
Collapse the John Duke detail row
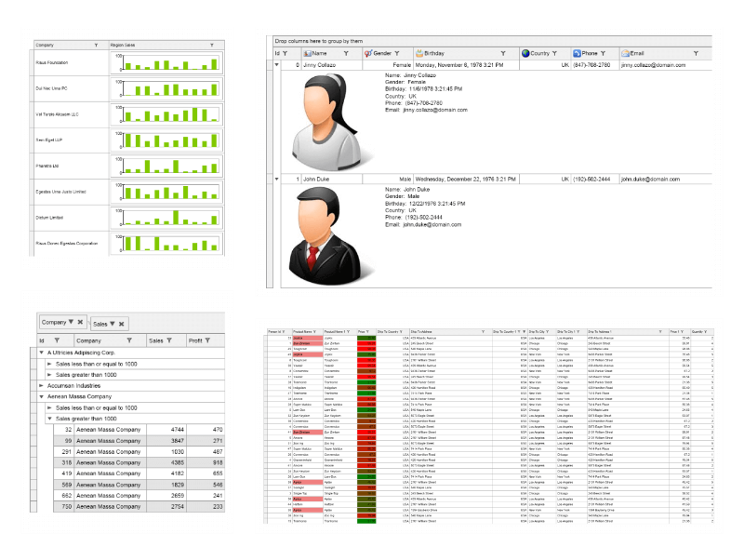pyautogui.click(x=276, y=179)
